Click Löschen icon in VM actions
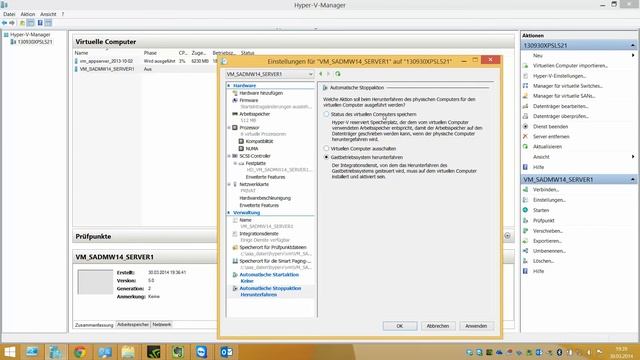Viewport: 640px width, 360px height. (525, 261)
